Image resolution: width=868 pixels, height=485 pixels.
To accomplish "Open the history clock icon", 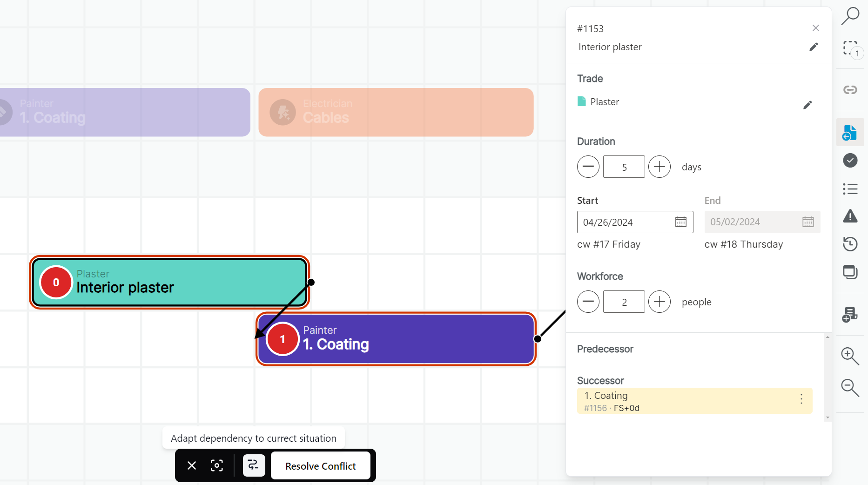I will 850,244.
